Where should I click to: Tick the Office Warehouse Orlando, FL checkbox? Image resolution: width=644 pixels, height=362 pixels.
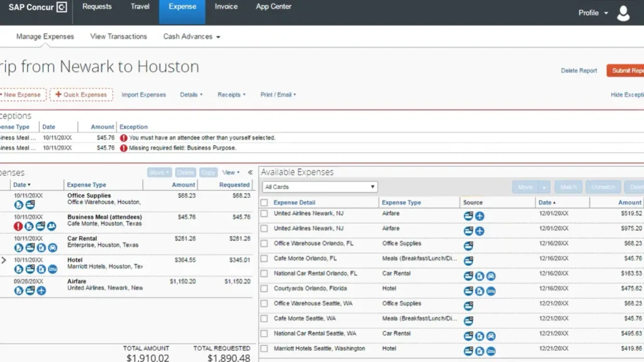point(264,243)
